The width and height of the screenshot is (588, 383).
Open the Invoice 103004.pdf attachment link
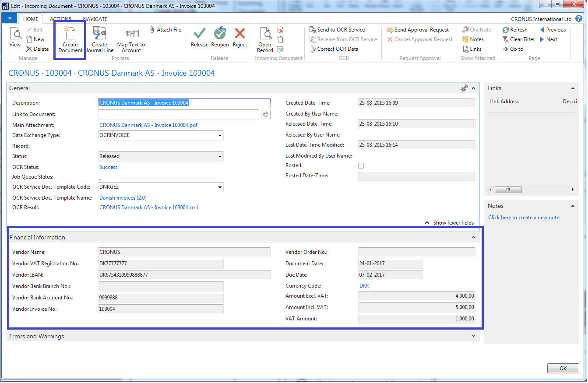(148, 125)
